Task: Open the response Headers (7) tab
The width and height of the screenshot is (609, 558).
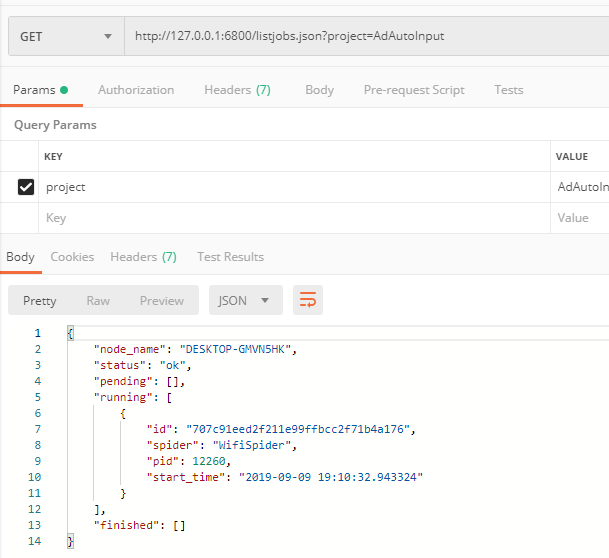Action: (x=143, y=257)
